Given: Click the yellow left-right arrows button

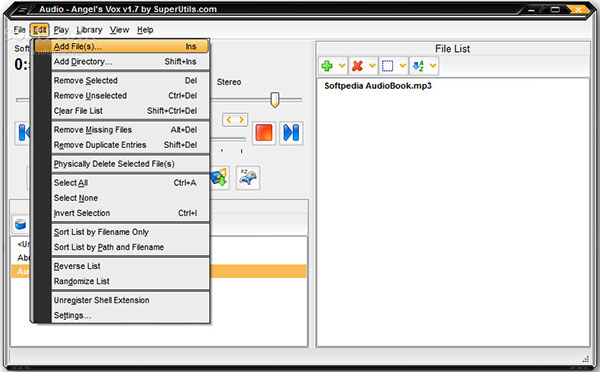Looking at the screenshot, I should click(235, 120).
